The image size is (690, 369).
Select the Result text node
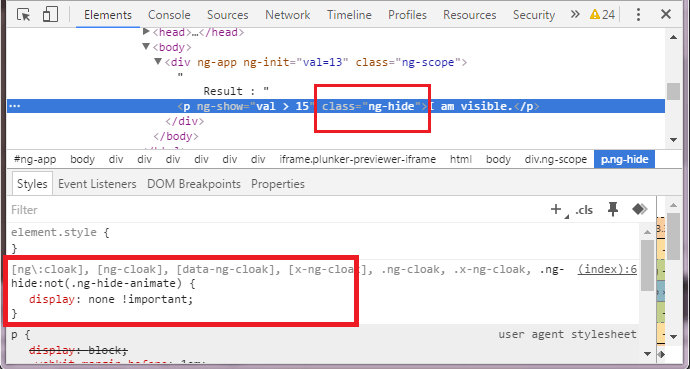click(x=236, y=91)
